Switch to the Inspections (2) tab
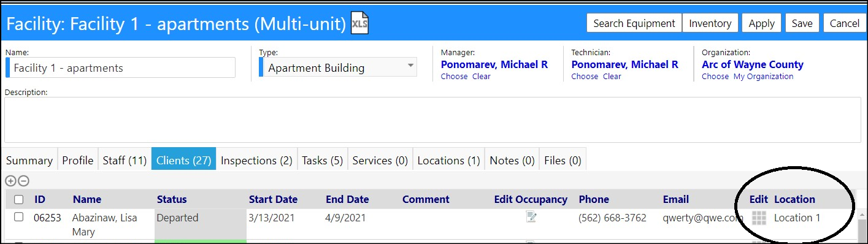 coord(256,160)
